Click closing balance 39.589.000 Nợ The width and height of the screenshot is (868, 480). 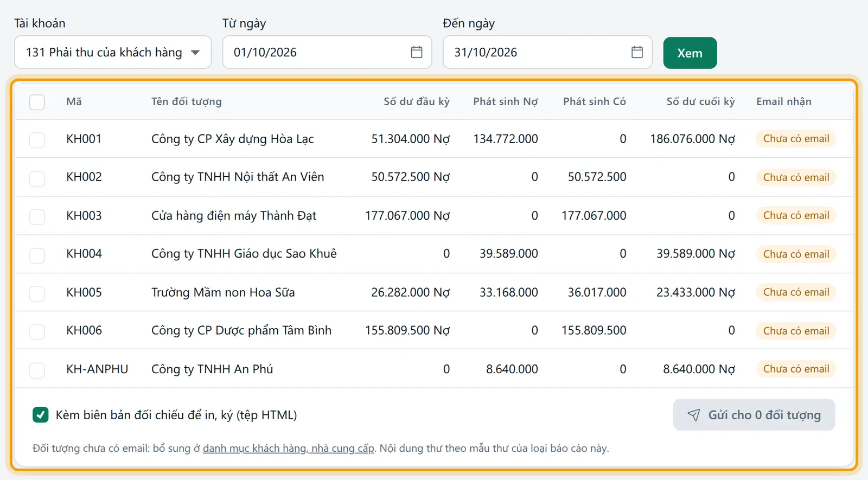pos(696,253)
